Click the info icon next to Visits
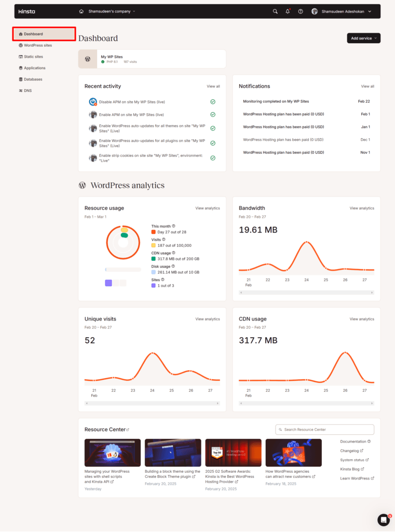This screenshot has width=395, height=532. pos(164,240)
